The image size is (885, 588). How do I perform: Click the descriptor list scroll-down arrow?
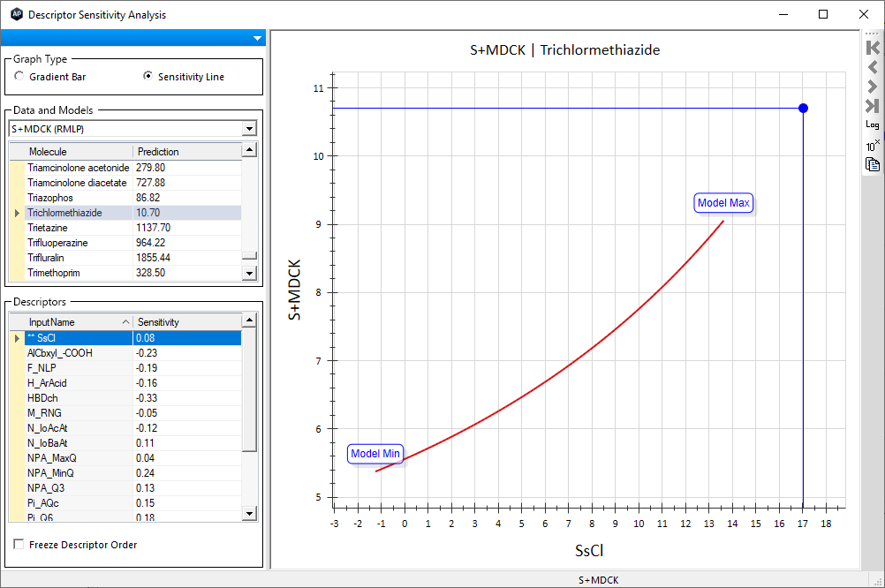tap(249, 513)
